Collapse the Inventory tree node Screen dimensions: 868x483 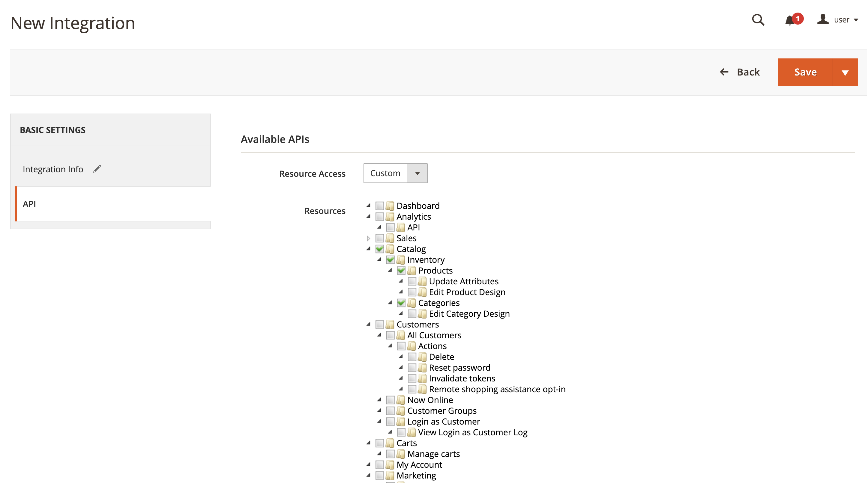379,259
